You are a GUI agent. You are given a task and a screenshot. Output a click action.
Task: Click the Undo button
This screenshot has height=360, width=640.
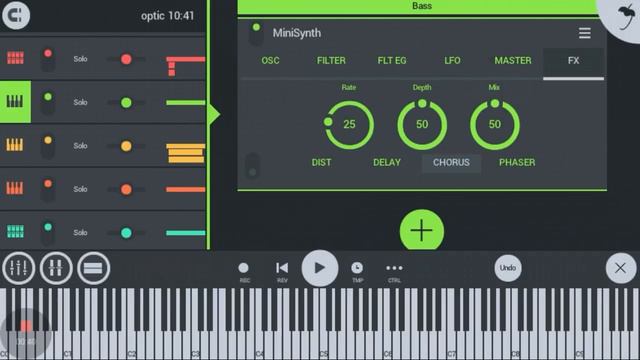click(x=508, y=268)
